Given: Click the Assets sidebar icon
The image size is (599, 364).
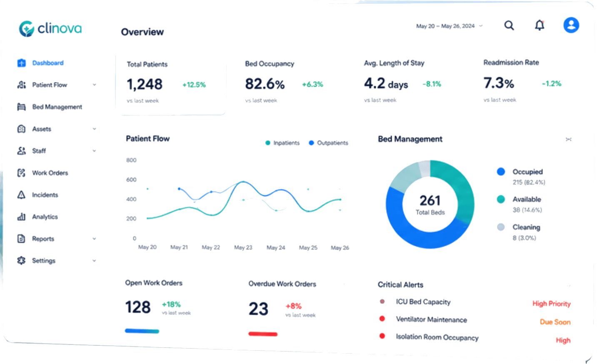Looking at the screenshot, I should coord(22,129).
